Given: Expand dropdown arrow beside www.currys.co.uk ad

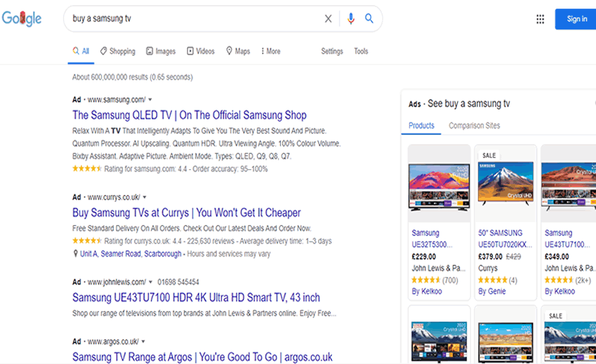Looking at the screenshot, I should pos(145,197).
